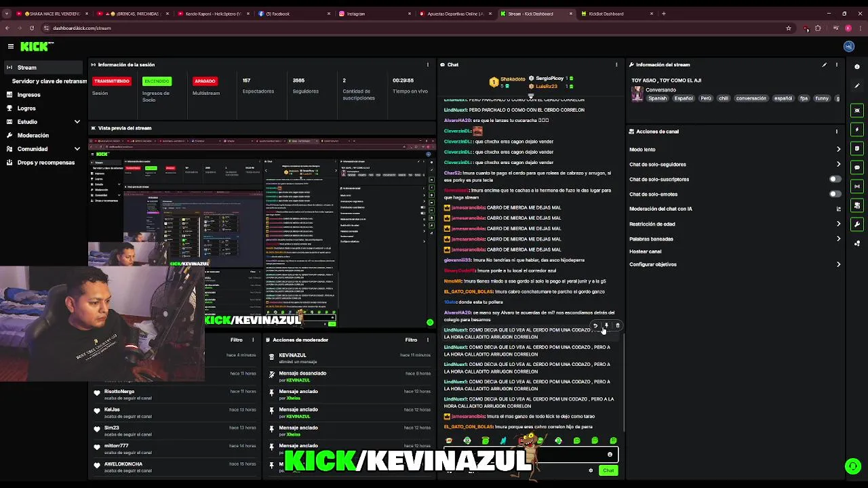Open a new browser tab
Viewport: 868px width, 488px height.
663,14
